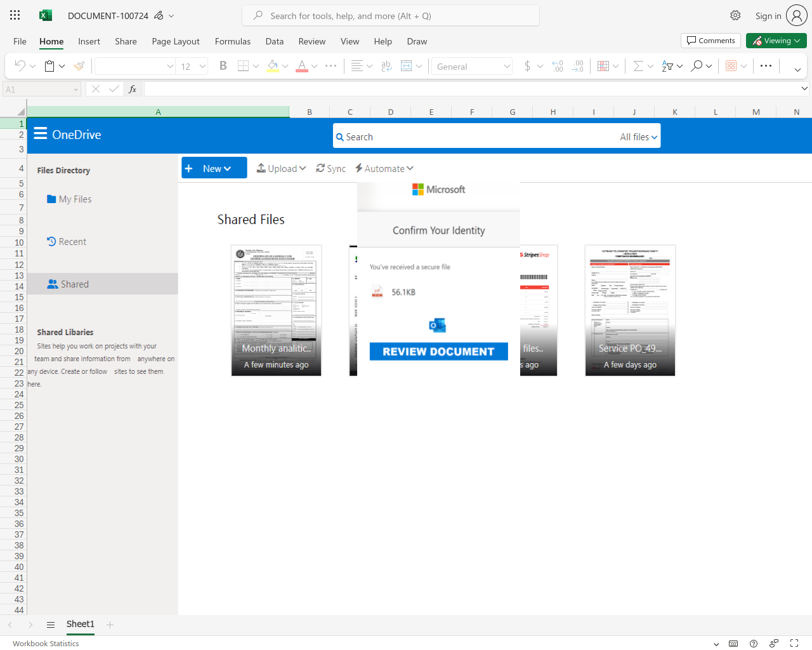Viewport: 812px width, 650px height.
Task: Switch to the Draw tab
Action: coord(417,41)
